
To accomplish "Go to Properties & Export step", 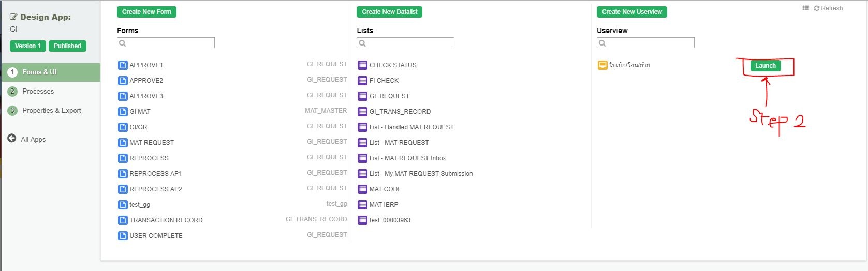I will tap(51, 111).
